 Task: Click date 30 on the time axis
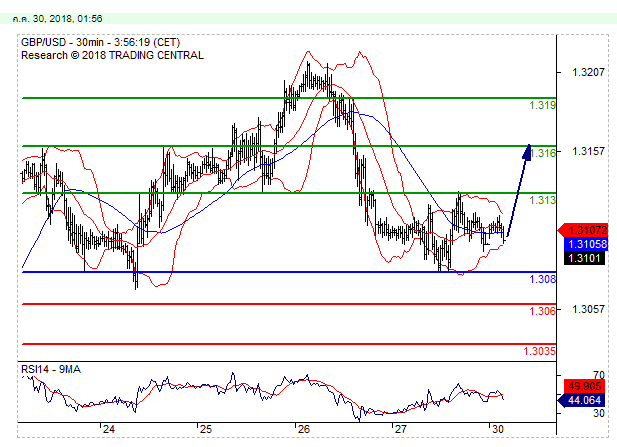[498, 429]
